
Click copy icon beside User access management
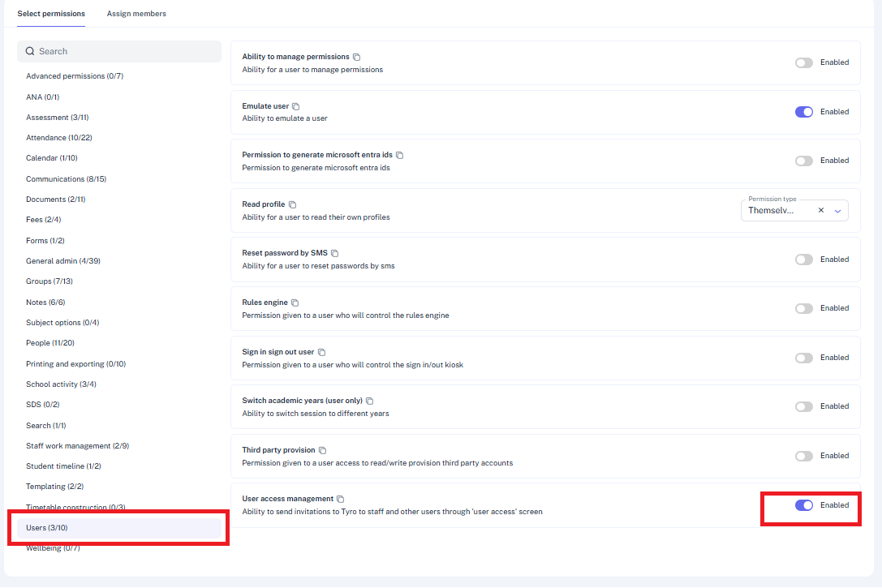(x=341, y=500)
